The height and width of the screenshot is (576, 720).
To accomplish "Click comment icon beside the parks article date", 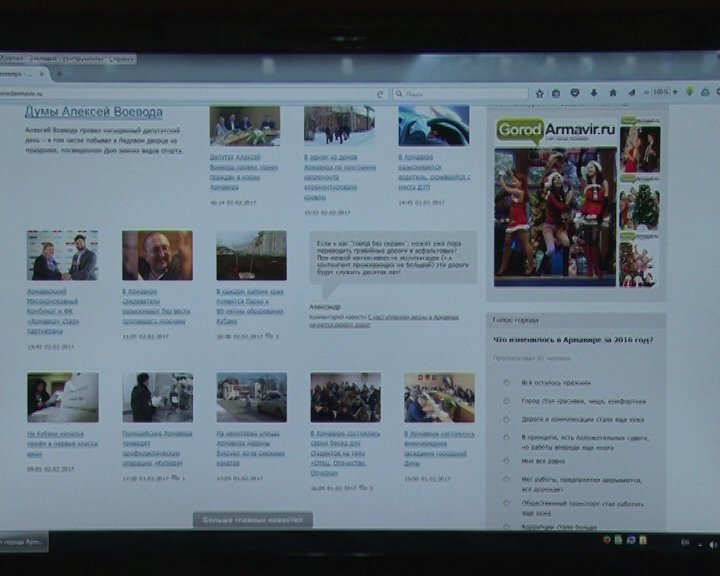I will (x=270, y=336).
